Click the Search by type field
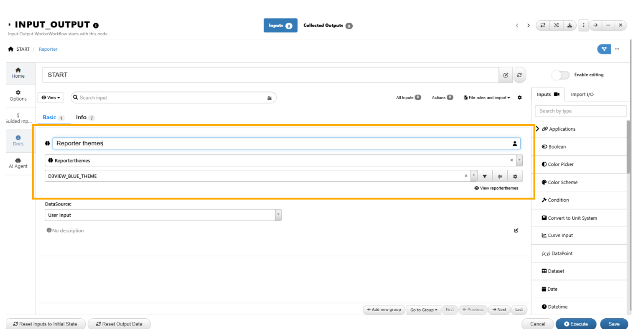644x329 pixels. point(580,111)
